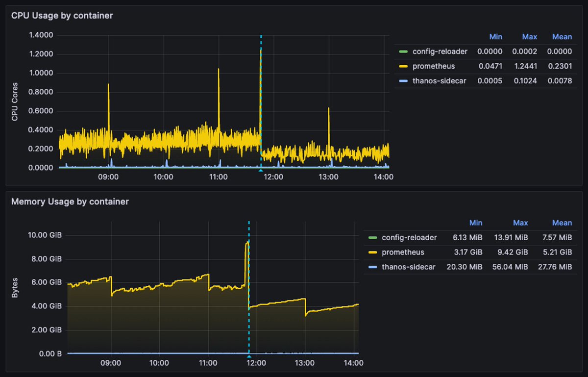The height and width of the screenshot is (377, 588).
Task: Click config-reloader memory Min 6.13 MiB
Action: pos(467,237)
